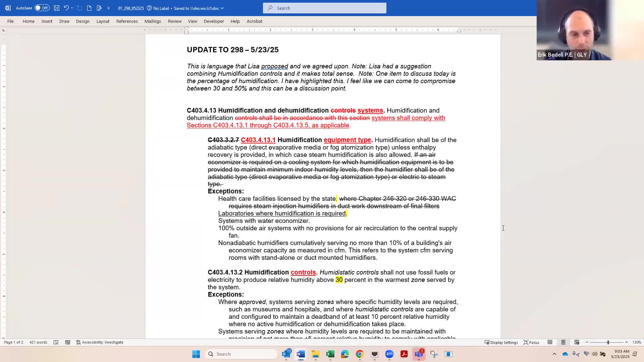Screen dimensions: 644x362
Task: Click the Undo icon
Action: pyautogui.click(x=66, y=8)
